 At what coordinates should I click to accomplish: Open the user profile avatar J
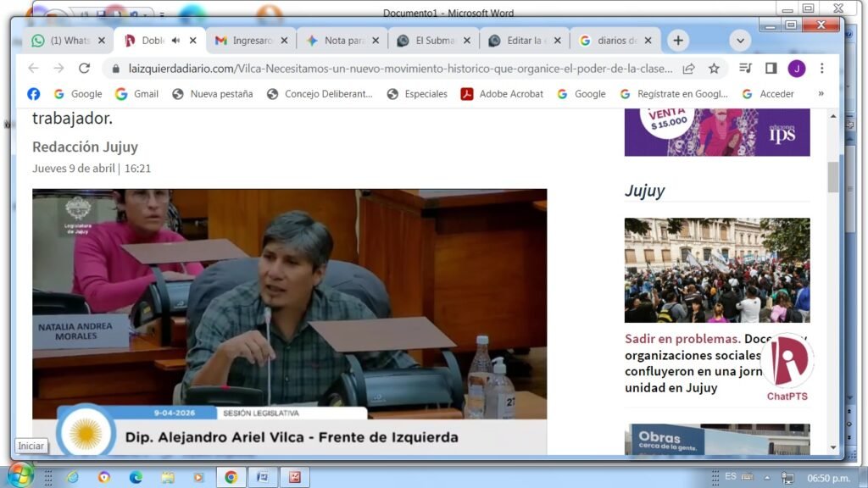click(x=796, y=69)
